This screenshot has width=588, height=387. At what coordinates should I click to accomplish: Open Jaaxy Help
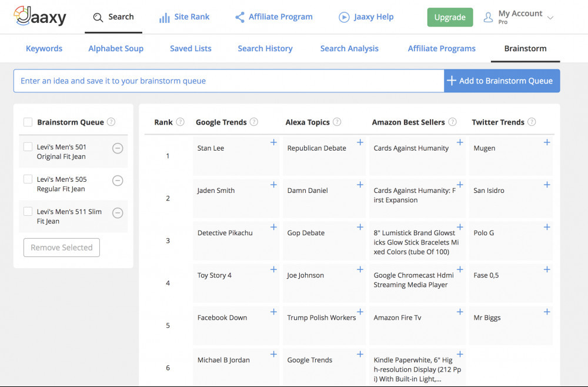366,17
